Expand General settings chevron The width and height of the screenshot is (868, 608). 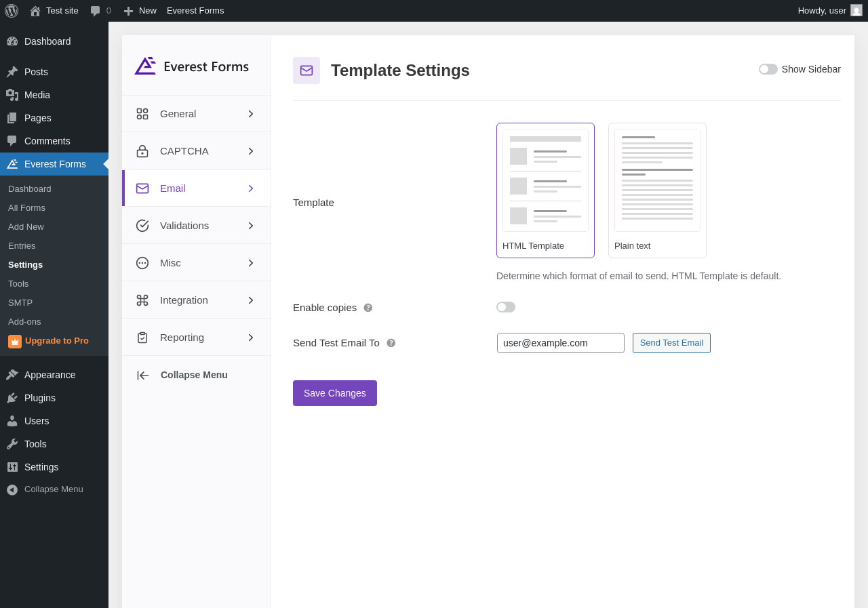[251, 114]
